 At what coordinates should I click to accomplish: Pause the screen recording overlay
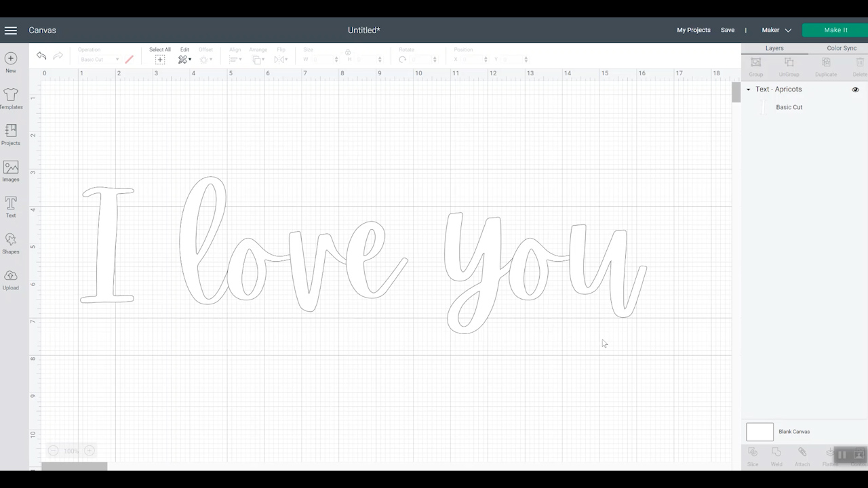tap(842, 455)
